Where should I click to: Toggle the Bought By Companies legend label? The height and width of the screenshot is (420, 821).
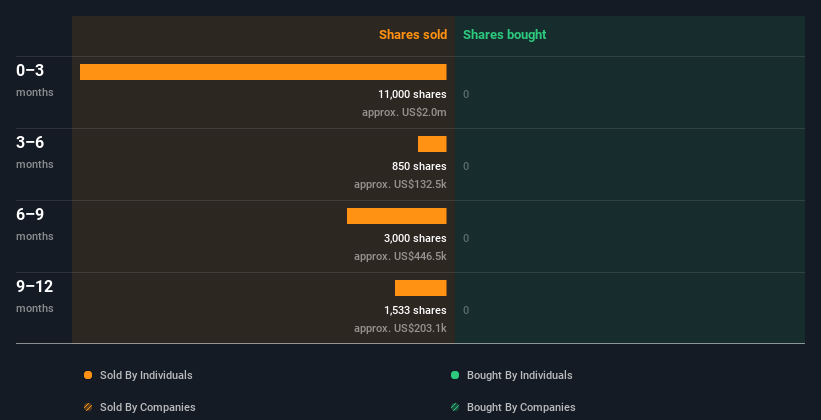tap(521, 407)
